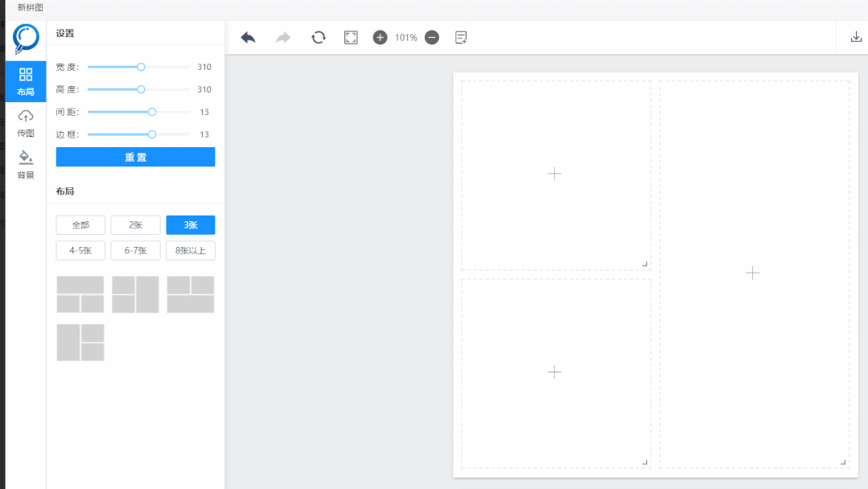Add image to the tall right cell
868x489 pixels.
pyautogui.click(x=752, y=273)
